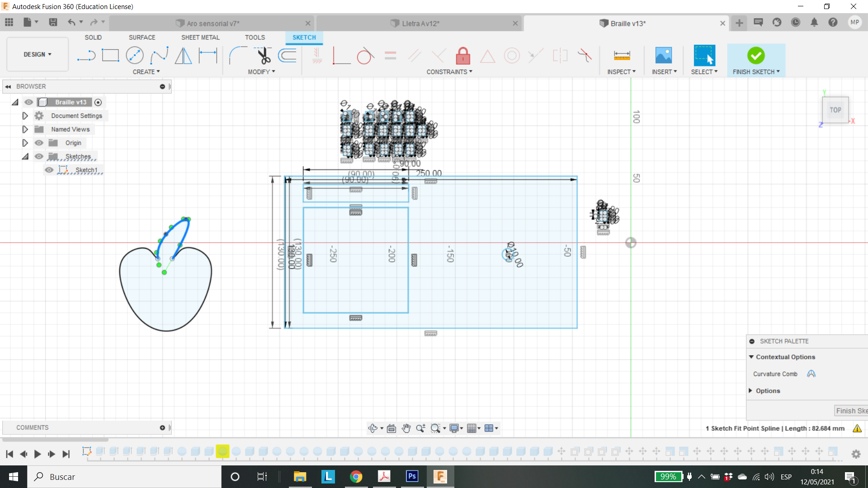Collapse the Sketches folder
This screenshot has width=868, height=488.
[25, 156]
